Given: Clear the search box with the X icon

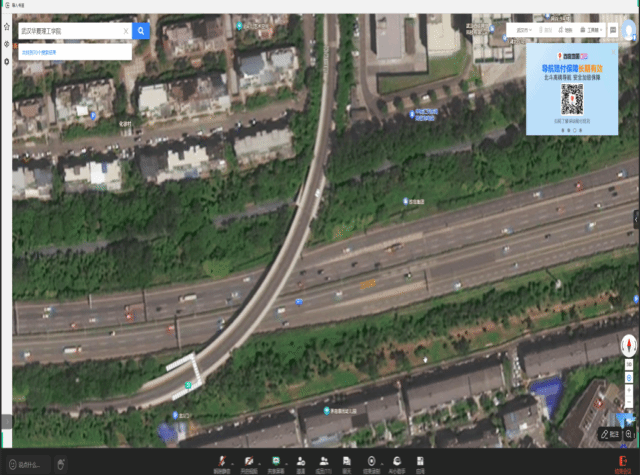Looking at the screenshot, I should pyautogui.click(x=125, y=31).
